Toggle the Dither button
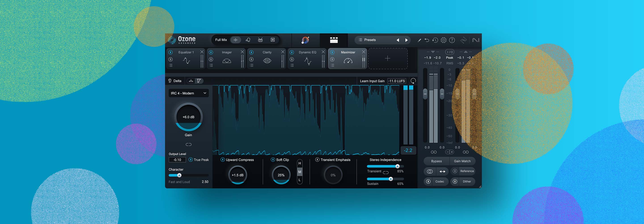The image size is (644, 224). 463,181
